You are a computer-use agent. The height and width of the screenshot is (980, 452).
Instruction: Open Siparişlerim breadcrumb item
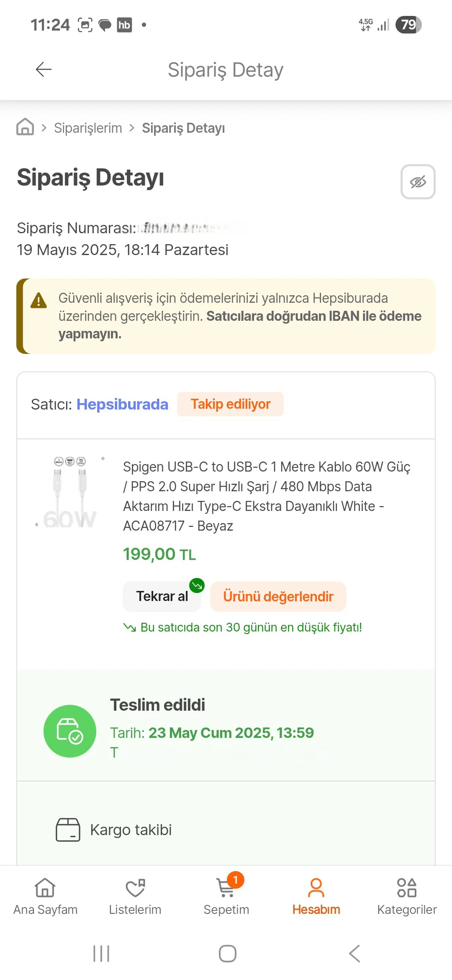[x=88, y=127]
